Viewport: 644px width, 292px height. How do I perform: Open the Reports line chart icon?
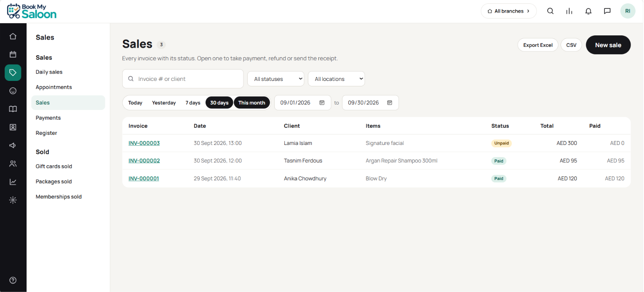point(13,182)
